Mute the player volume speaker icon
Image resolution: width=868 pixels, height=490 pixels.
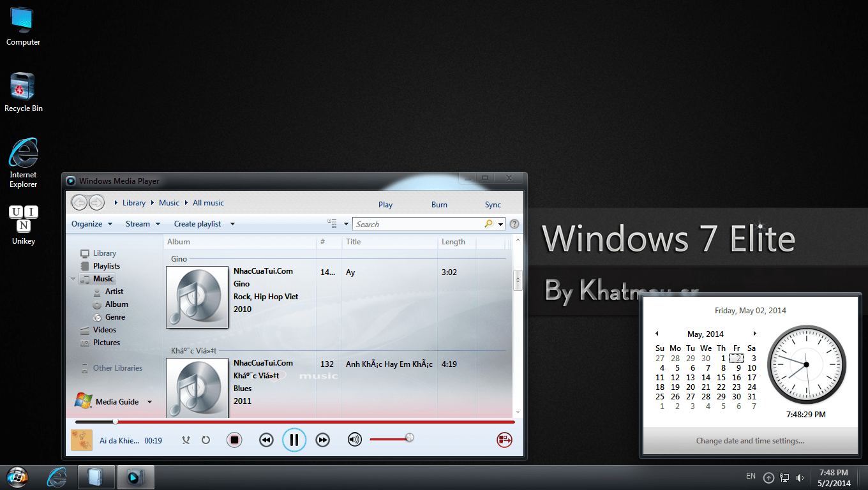pyautogui.click(x=355, y=440)
